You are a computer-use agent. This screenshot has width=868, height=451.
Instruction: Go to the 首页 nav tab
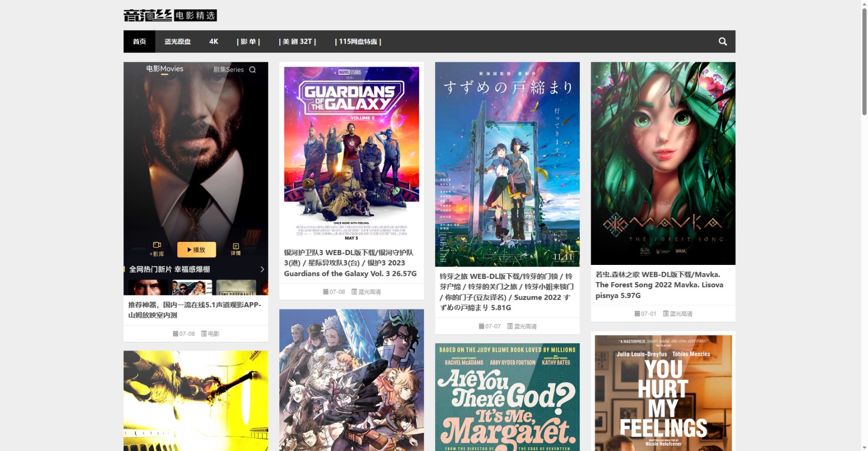[139, 41]
